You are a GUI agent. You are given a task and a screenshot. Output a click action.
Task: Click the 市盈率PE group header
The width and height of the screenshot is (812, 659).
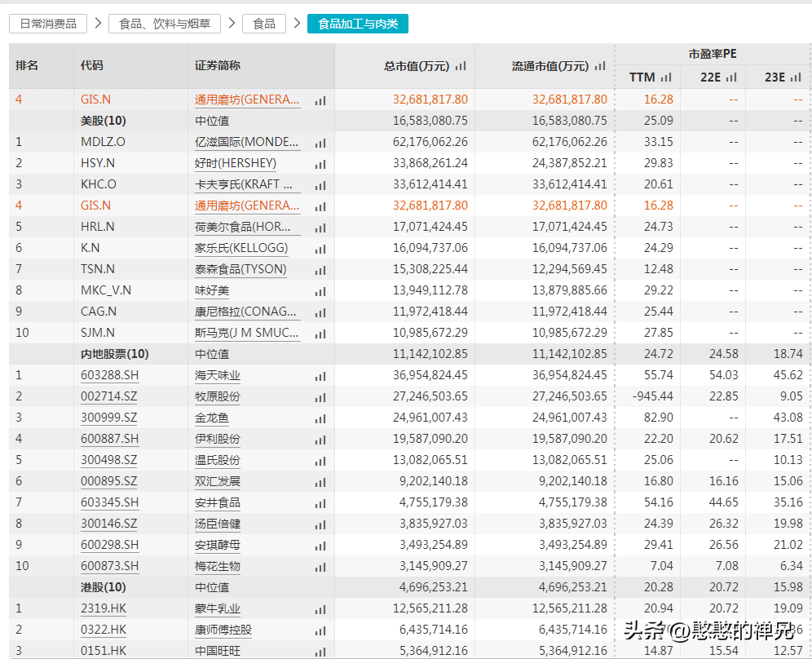click(x=713, y=54)
